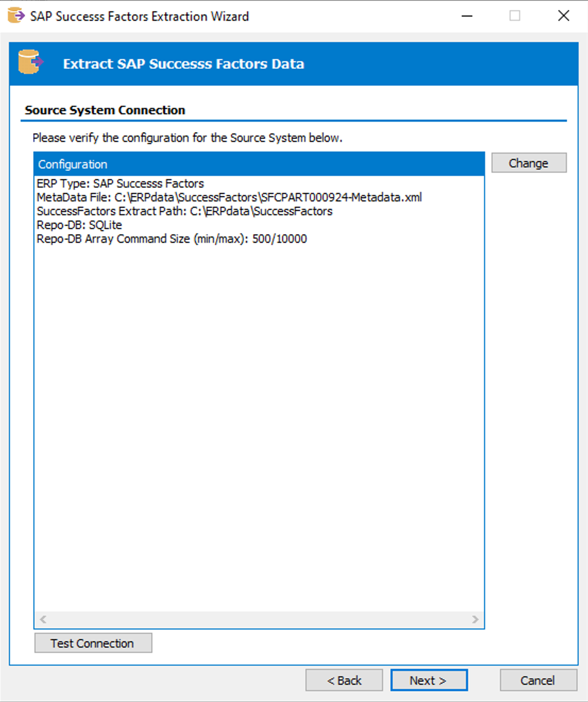The height and width of the screenshot is (702, 588).
Task: Select the 'MetaData File' path row
Action: tap(259, 197)
